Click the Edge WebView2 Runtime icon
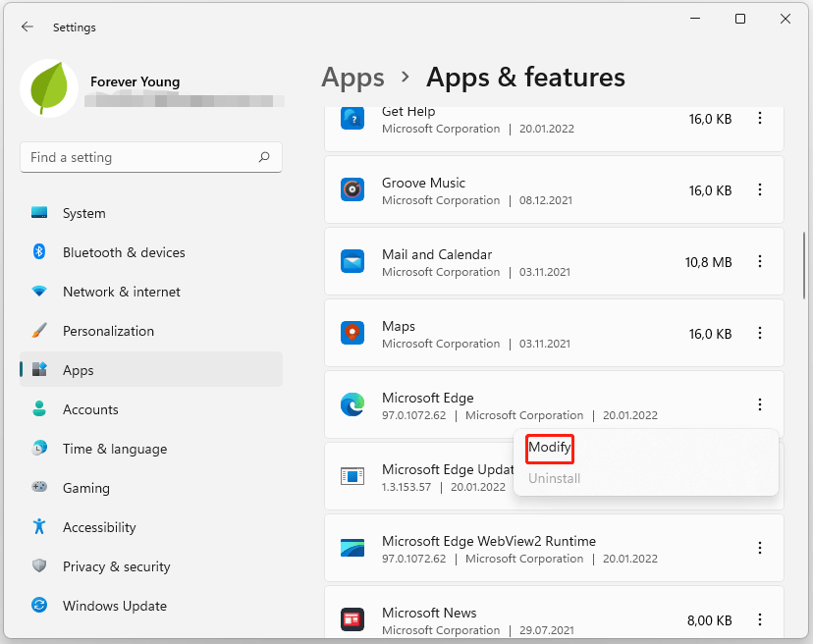Screen dimensions: 813x644 pos(352,548)
